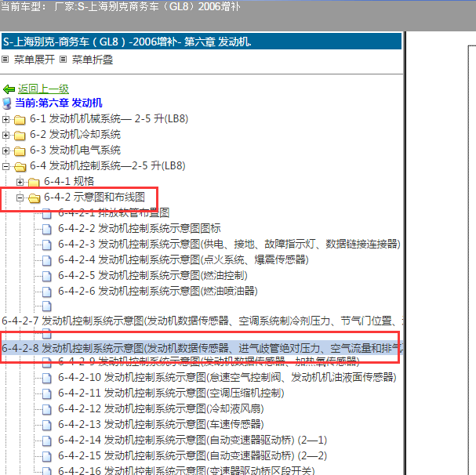Click folder icon of 6-1 发动机机械系统
The width and height of the screenshot is (476, 475).
(20, 120)
